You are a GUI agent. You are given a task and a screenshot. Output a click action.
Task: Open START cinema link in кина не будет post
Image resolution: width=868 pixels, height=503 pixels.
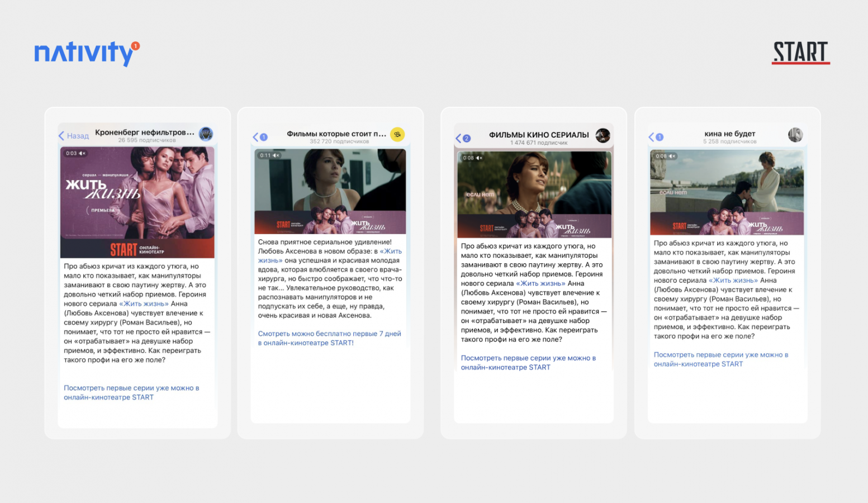pos(721,359)
